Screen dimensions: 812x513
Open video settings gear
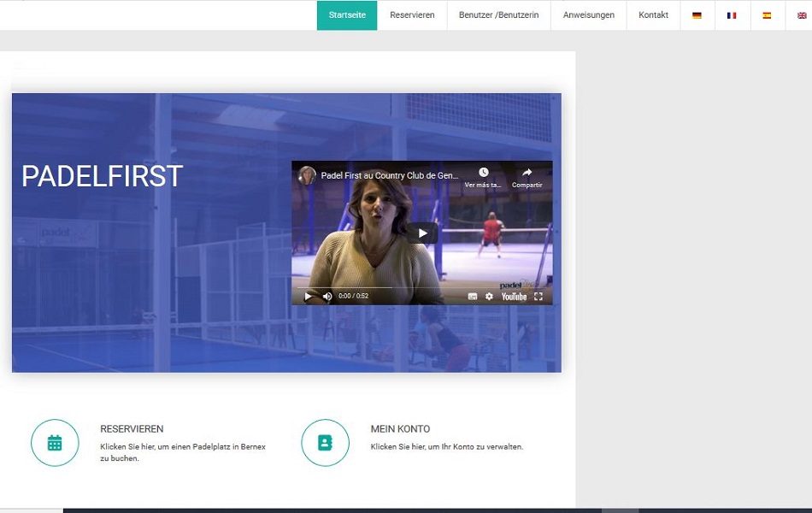[489, 297]
